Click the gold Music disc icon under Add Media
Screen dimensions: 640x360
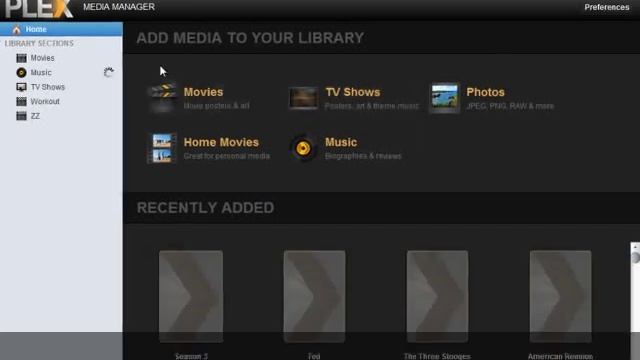[303, 148]
